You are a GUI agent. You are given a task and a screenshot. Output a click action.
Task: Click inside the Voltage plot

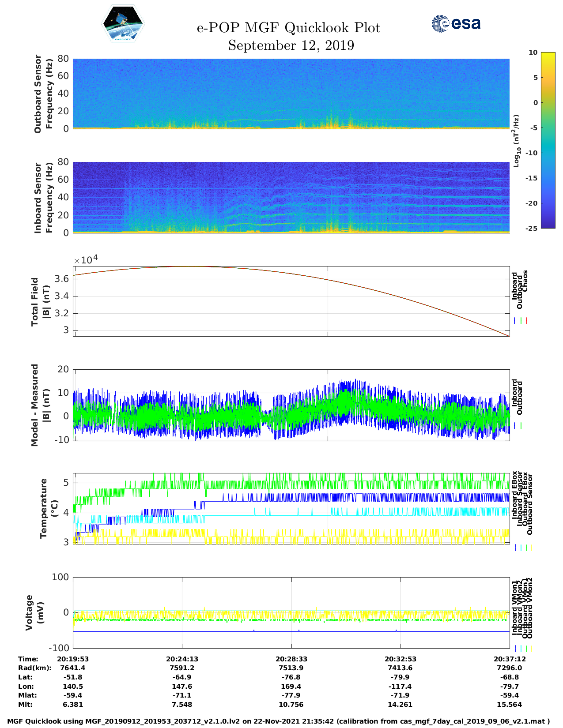click(x=291, y=613)
